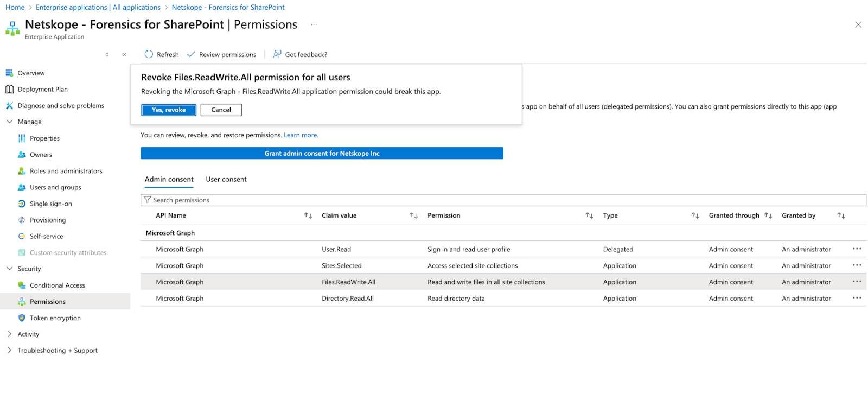Sort by API Name column arrows
Viewport: 868px width, 419px height.
click(308, 215)
